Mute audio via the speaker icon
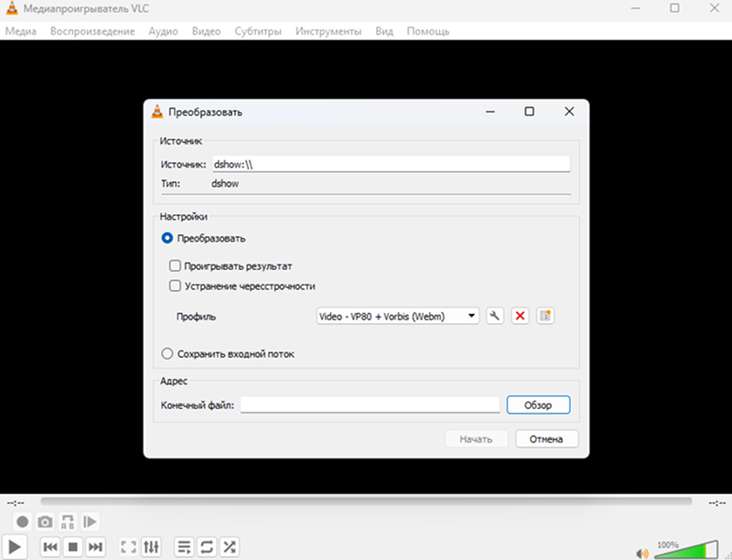 [x=642, y=554]
